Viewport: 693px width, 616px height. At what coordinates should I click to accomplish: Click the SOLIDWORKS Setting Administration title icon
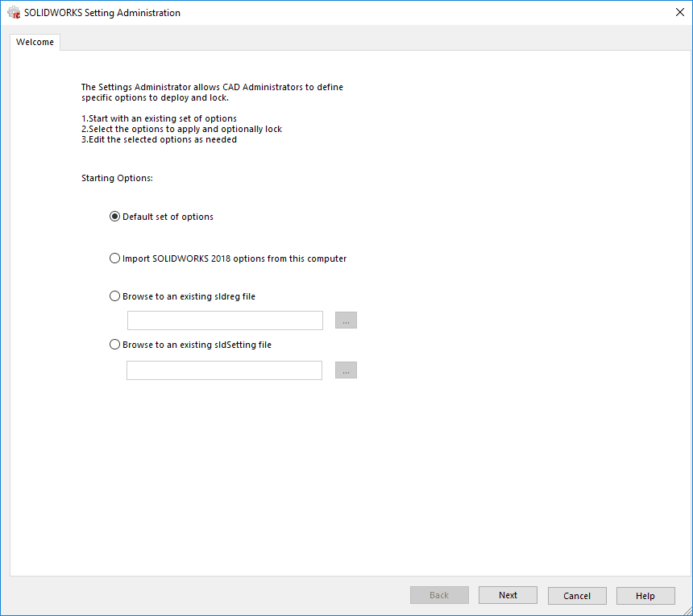click(15, 12)
